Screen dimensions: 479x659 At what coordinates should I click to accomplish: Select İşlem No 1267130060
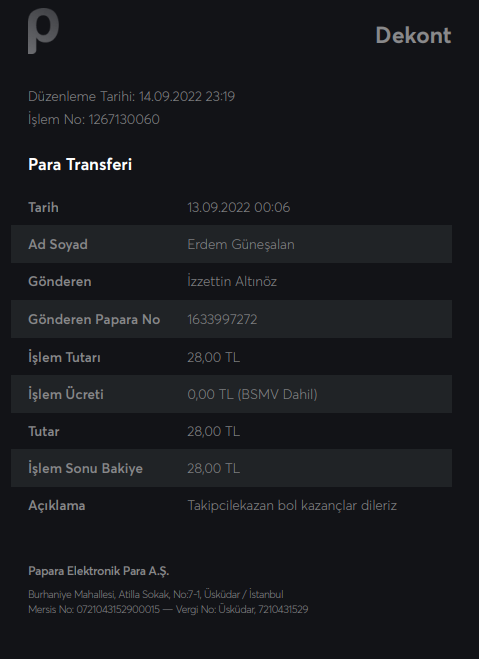(94, 119)
